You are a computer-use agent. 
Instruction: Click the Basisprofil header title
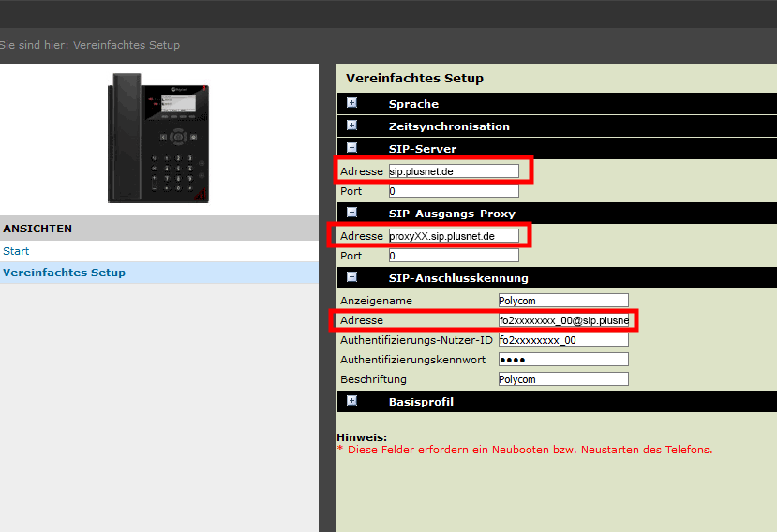(421, 402)
